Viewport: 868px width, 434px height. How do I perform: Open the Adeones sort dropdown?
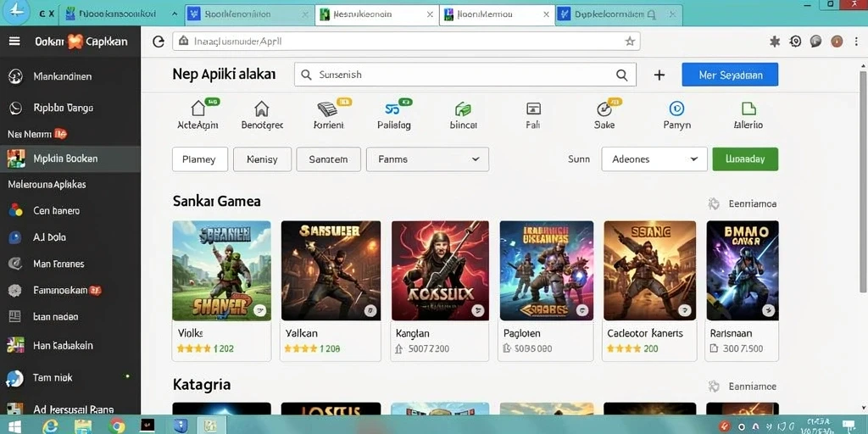pos(654,159)
